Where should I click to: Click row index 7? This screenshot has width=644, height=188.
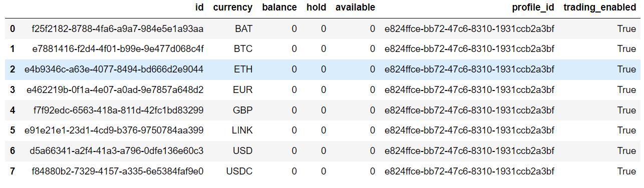(12, 171)
